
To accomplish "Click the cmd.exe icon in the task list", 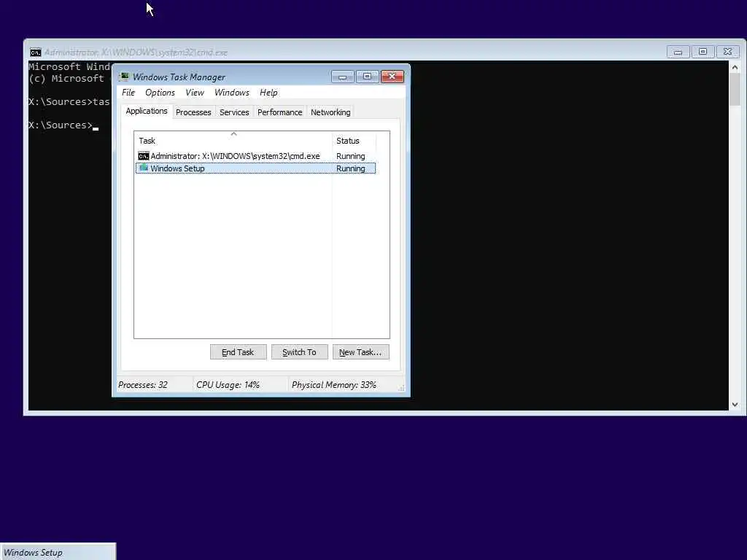I will click(x=144, y=156).
